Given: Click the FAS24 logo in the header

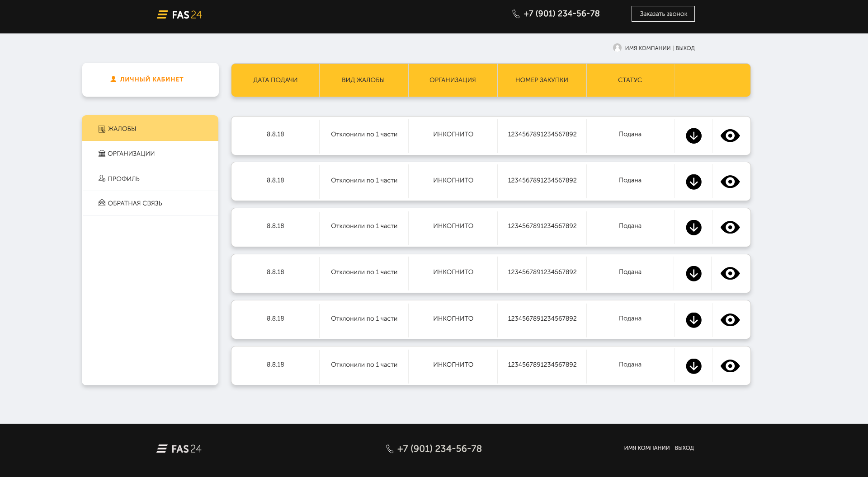Looking at the screenshot, I should [179, 15].
